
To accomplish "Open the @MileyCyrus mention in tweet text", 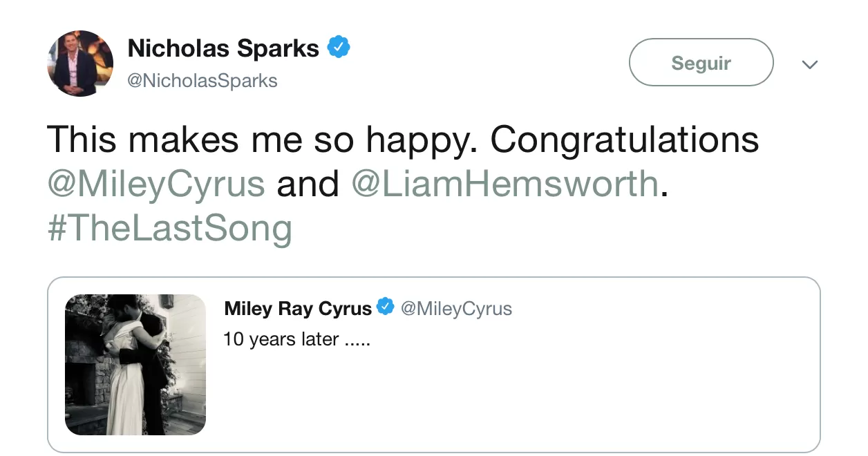I will pyautogui.click(x=156, y=184).
